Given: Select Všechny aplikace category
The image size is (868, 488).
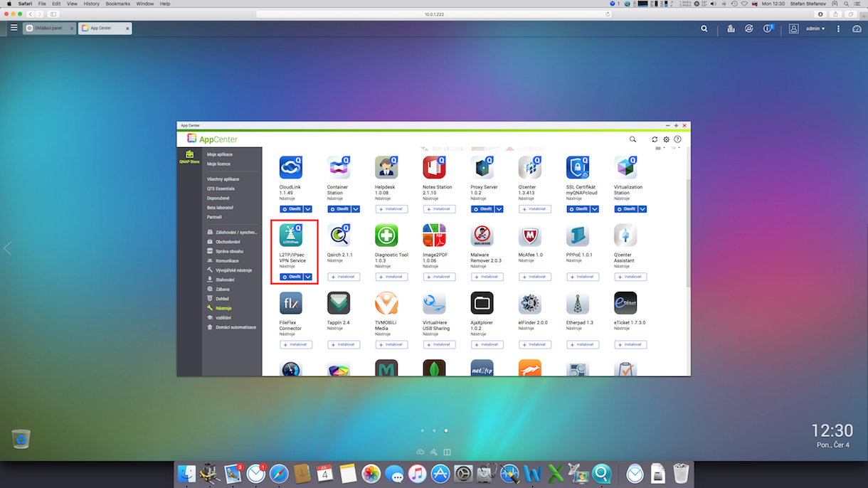Looking at the screenshot, I should pyautogui.click(x=223, y=179).
